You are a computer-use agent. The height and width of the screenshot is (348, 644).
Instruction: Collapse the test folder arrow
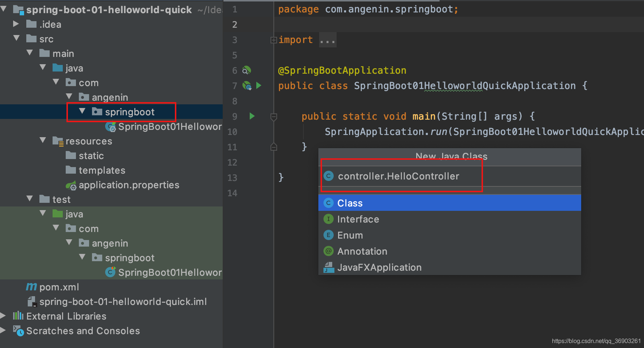tap(30, 198)
